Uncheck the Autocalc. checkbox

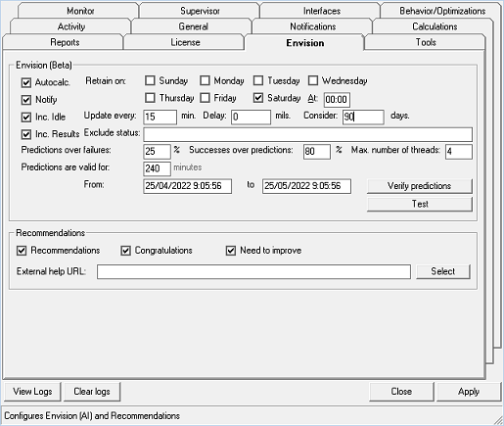tap(26, 82)
